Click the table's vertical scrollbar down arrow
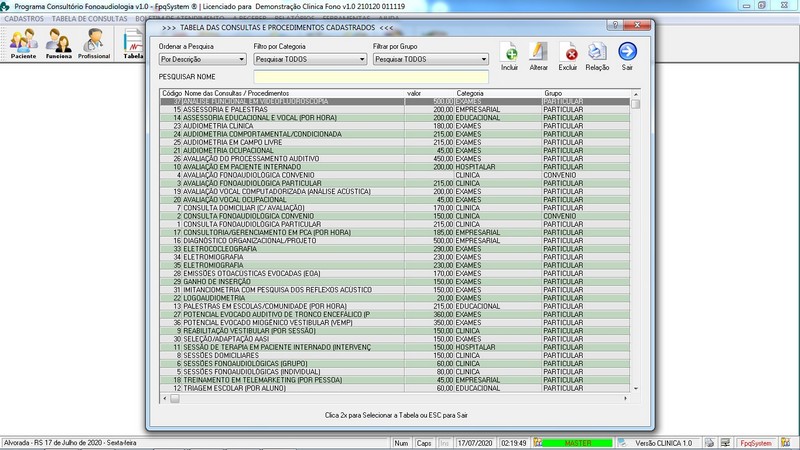The image size is (800, 450). (635, 385)
